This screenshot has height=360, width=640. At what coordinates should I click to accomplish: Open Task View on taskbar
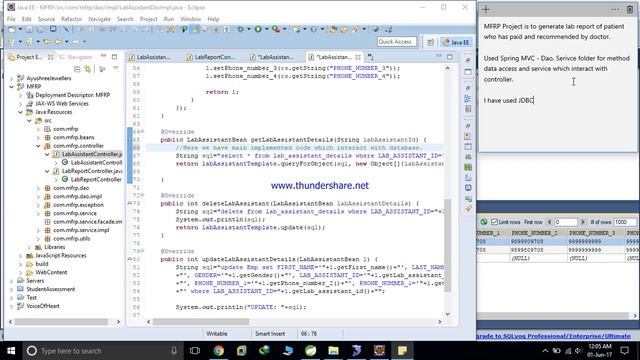coord(195,351)
